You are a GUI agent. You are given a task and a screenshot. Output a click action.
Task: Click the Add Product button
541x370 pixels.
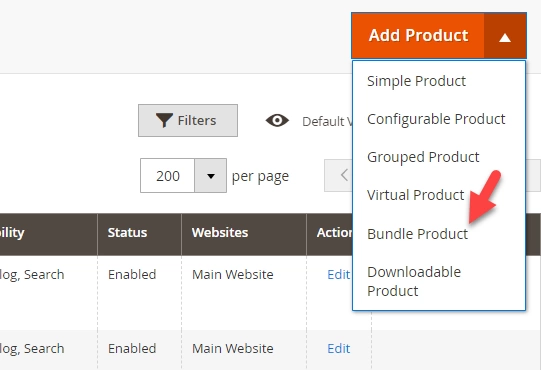pos(418,36)
